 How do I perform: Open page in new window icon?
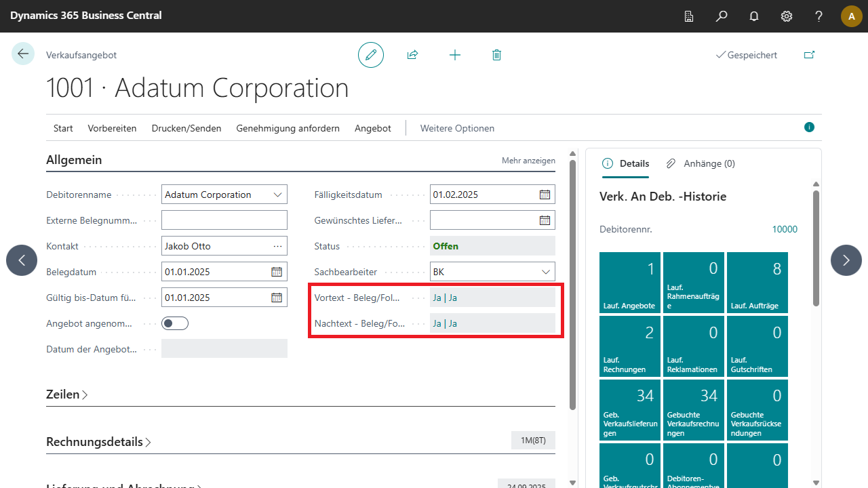tap(809, 55)
